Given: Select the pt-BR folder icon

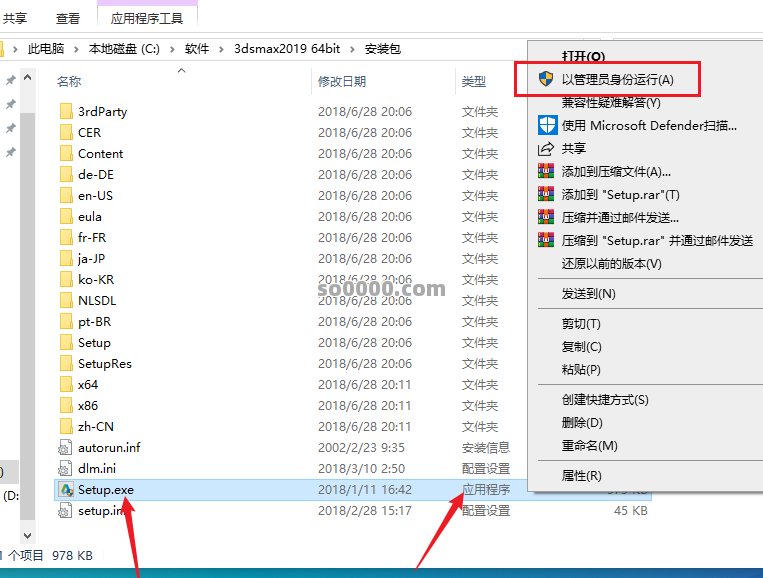Looking at the screenshot, I should 66,322.
